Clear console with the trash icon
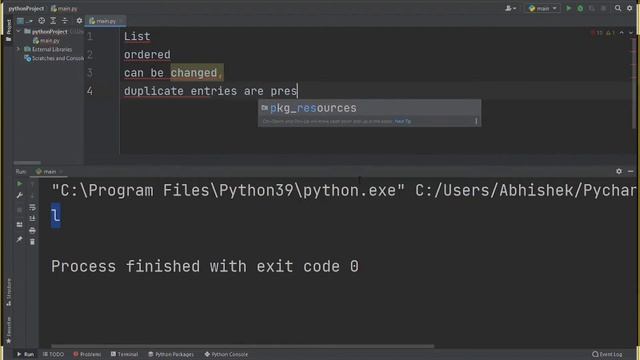The image size is (640, 360). pyautogui.click(x=32, y=242)
